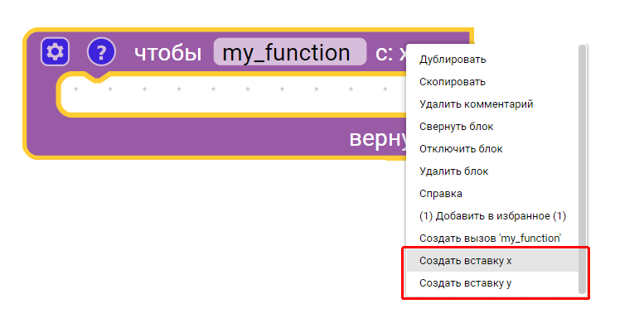The height and width of the screenshot is (323, 644).
Task: Open the gear mutator icon on the block
Action: pos(55,51)
